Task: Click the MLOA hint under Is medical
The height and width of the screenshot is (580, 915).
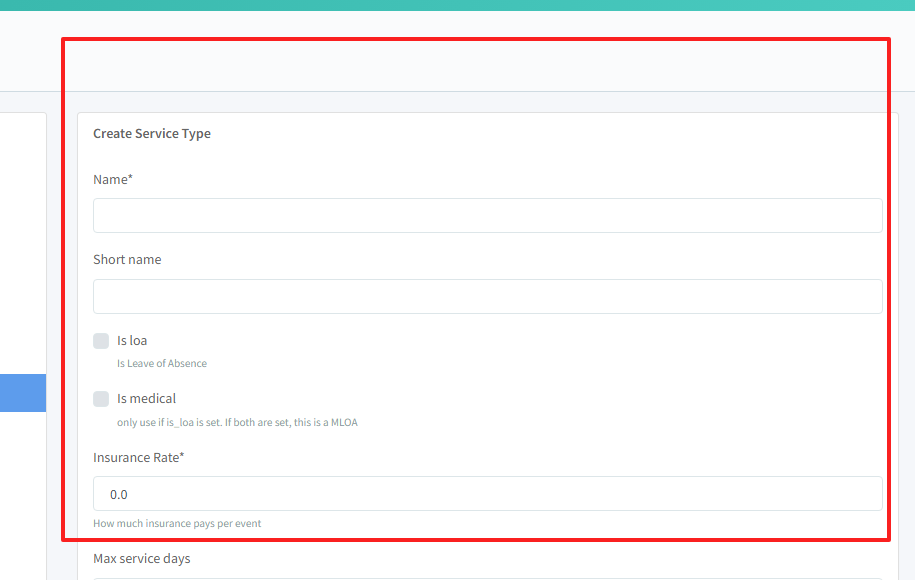Action: coord(237,422)
